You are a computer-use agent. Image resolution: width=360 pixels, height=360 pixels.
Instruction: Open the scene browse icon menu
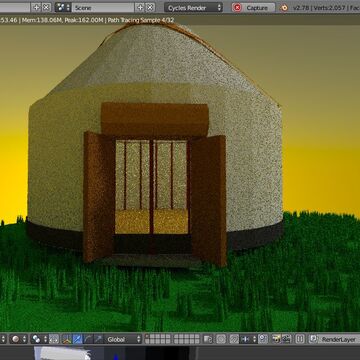pyautogui.click(x=63, y=7)
